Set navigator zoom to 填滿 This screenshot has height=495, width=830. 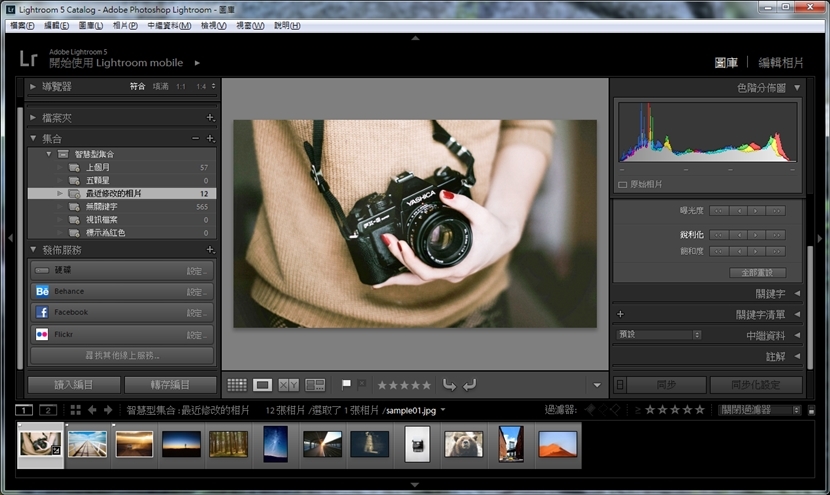click(160, 86)
